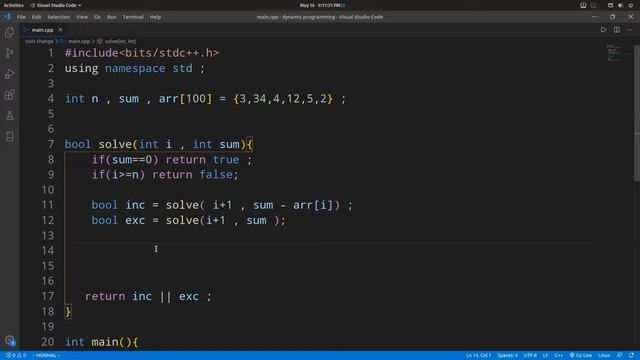Click the Go Live server button

[581, 355]
